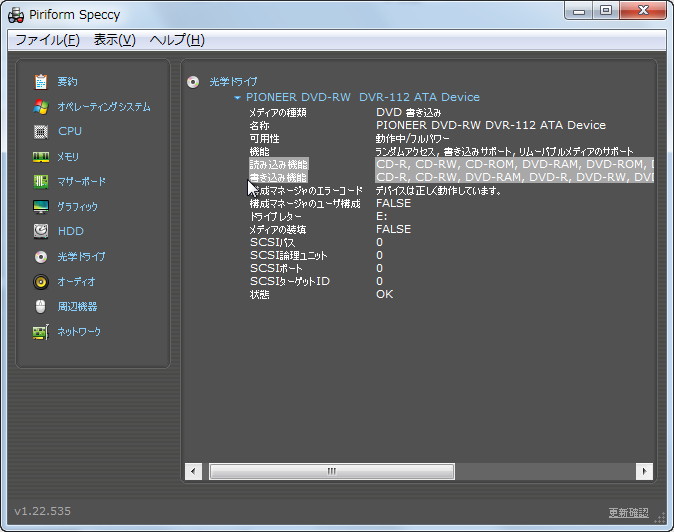674x532 pixels.
Task: Go to the 周辺機器 section label
Action: coord(77,306)
